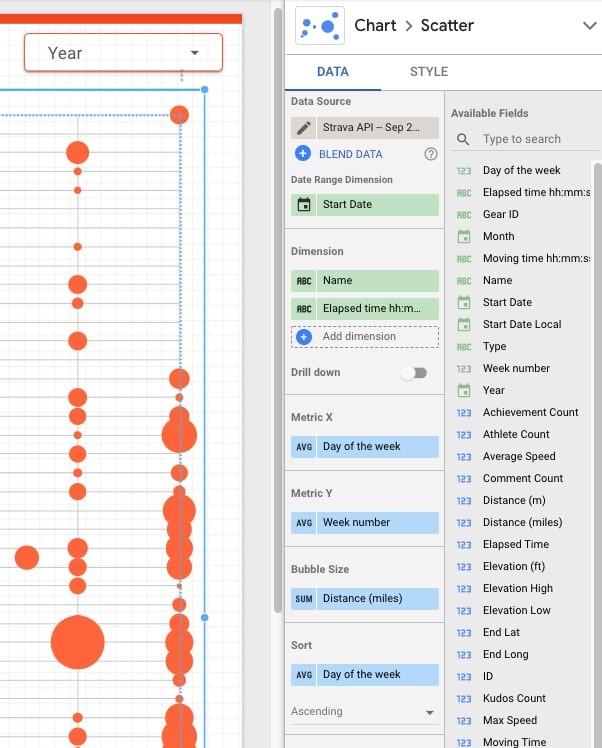Click the BLEND DATA link

[351, 154]
